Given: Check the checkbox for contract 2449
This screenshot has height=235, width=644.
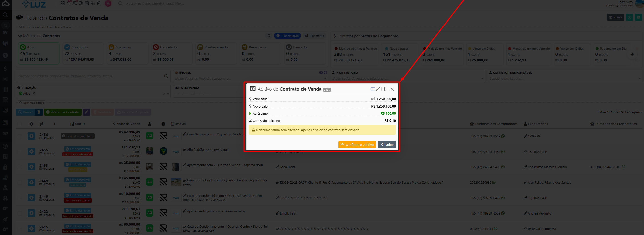Looking at the screenshot, I should [x=20, y=182].
